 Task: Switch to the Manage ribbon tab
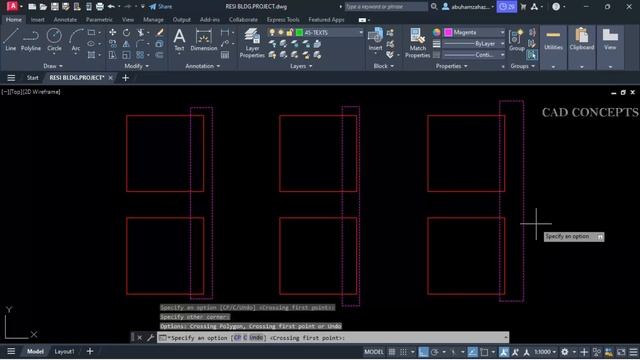(153, 20)
